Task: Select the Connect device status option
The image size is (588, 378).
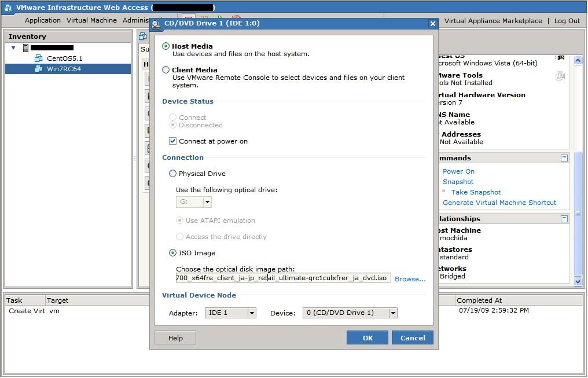Action: point(172,118)
